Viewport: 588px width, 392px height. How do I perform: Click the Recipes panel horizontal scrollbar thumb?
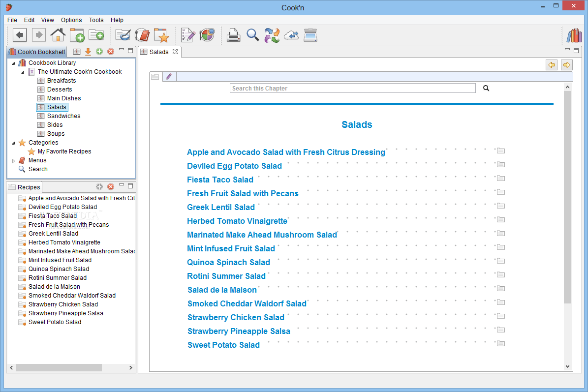(59, 367)
